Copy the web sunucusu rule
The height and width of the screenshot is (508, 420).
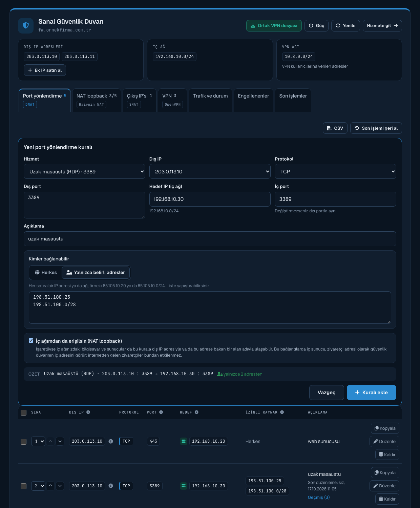[x=385, y=428]
